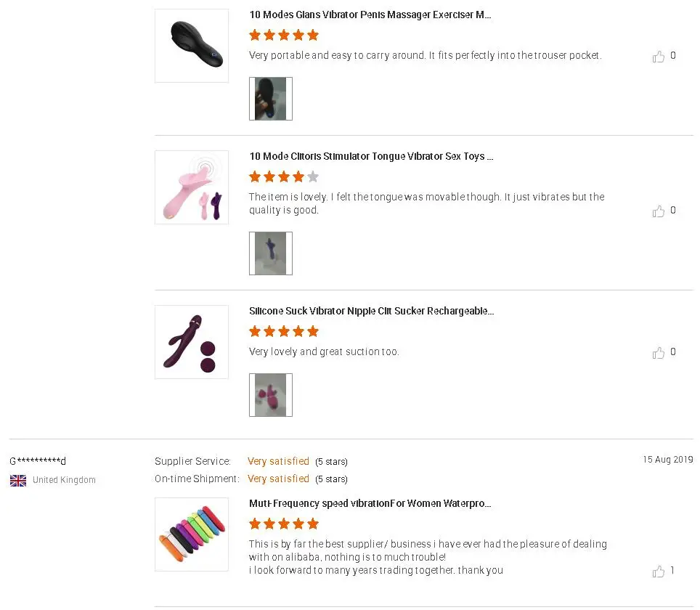
Task: Click the United Kingdom flag icon
Action: 18,480
